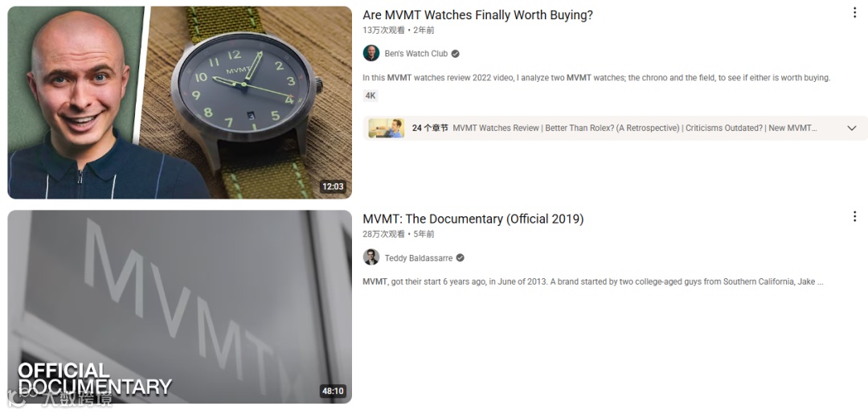
Task: Go to Teddy Baldassarre channel name
Action: [419, 258]
